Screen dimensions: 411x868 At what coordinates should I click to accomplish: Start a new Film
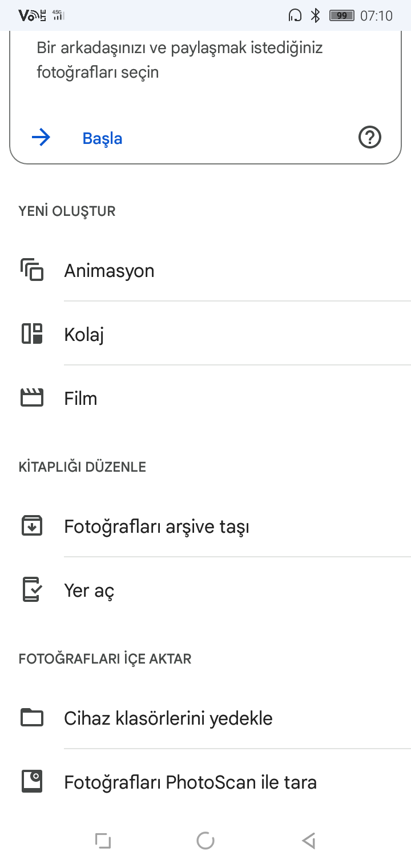(x=81, y=398)
